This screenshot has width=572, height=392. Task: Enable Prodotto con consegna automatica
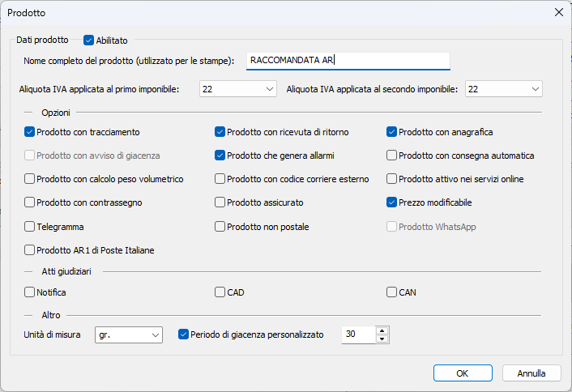tap(391, 156)
